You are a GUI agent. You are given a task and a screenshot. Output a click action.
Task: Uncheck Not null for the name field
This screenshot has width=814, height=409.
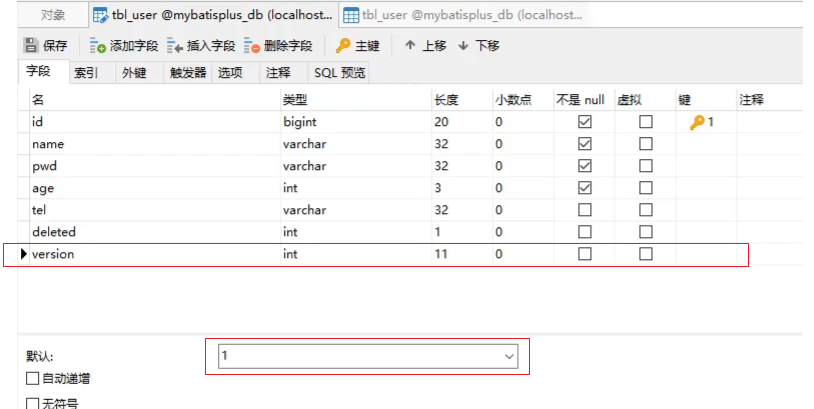coord(585,144)
